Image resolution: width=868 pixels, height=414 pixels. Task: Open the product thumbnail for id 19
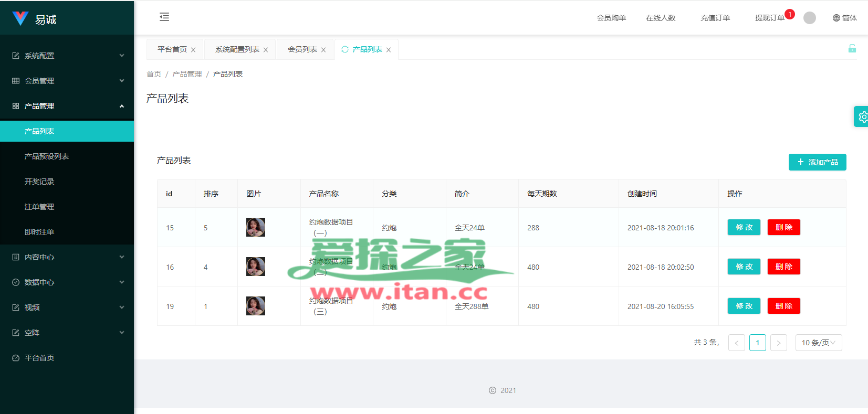click(256, 306)
